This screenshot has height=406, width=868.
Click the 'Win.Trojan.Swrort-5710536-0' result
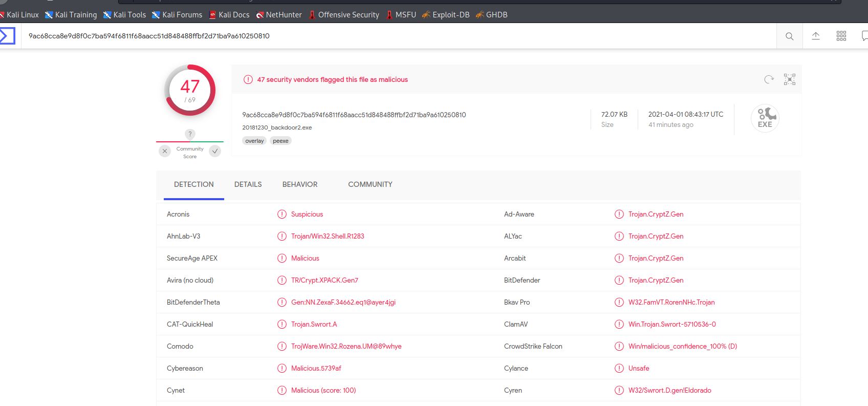tap(672, 325)
